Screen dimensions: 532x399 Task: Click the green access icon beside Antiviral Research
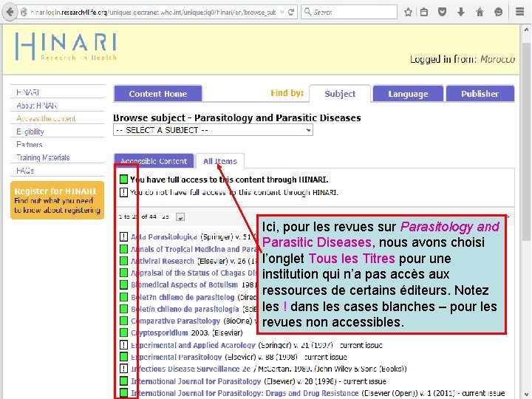(124, 261)
